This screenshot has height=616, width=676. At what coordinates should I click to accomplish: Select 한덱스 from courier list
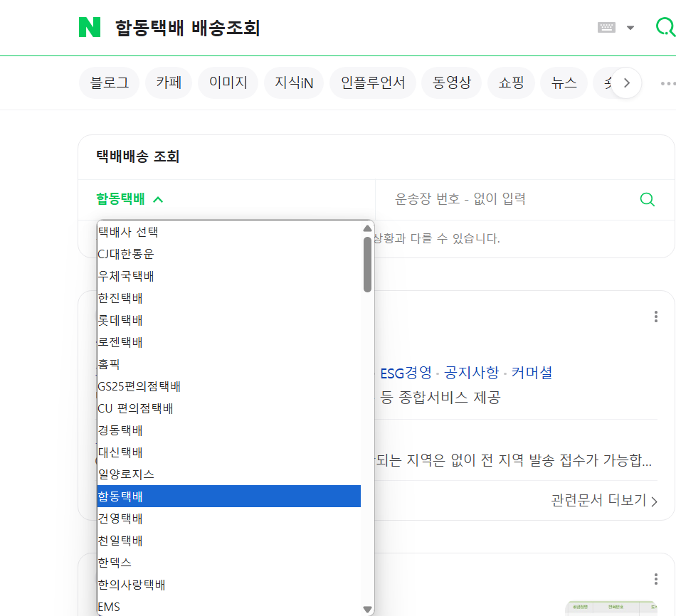point(229,563)
